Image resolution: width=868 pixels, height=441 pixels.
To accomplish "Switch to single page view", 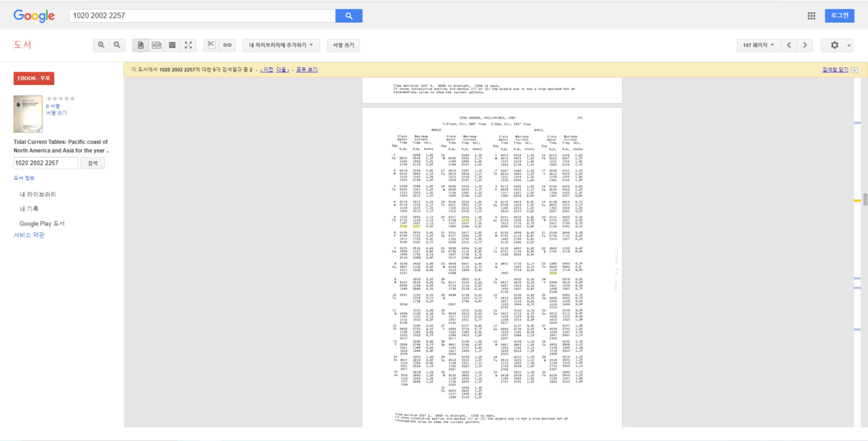I will click(x=141, y=45).
